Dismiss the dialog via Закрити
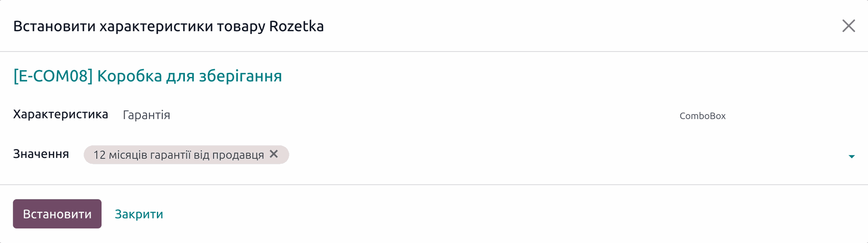The height and width of the screenshot is (243, 868). pyautogui.click(x=139, y=214)
